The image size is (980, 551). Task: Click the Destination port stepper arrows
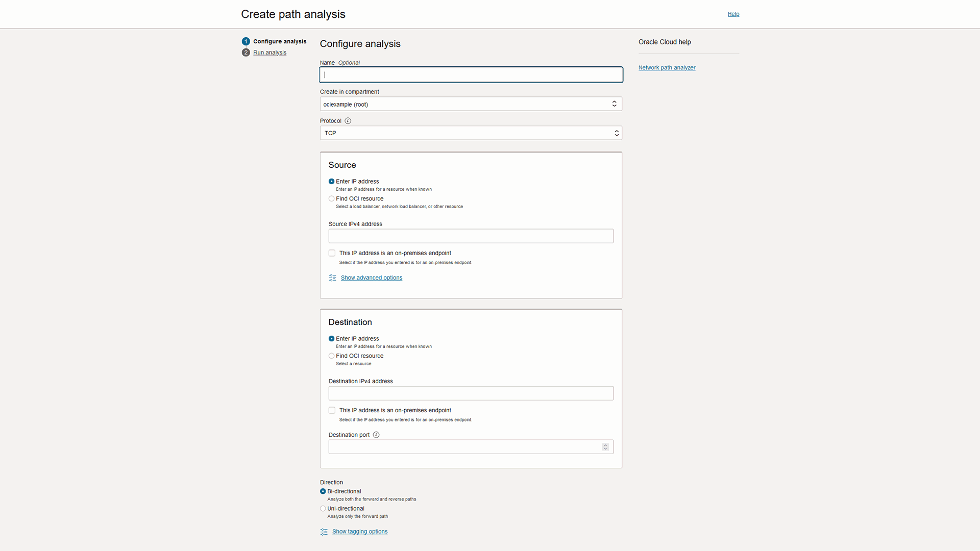pyautogui.click(x=605, y=446)
